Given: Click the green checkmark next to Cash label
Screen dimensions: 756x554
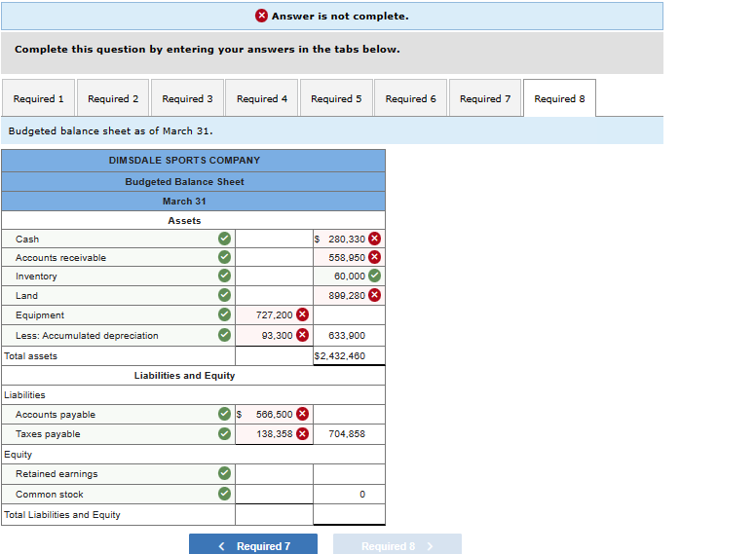Looking at the screenshot, I should pos(224,239).
